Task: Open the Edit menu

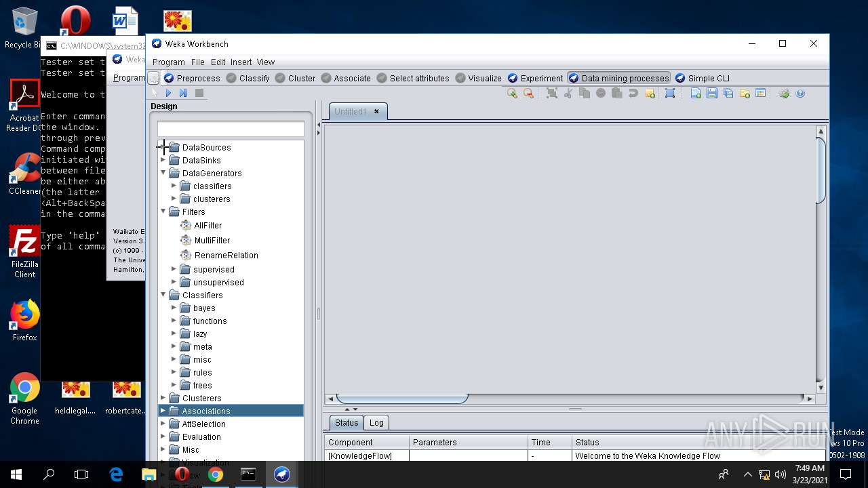Action: pos(218,62)
